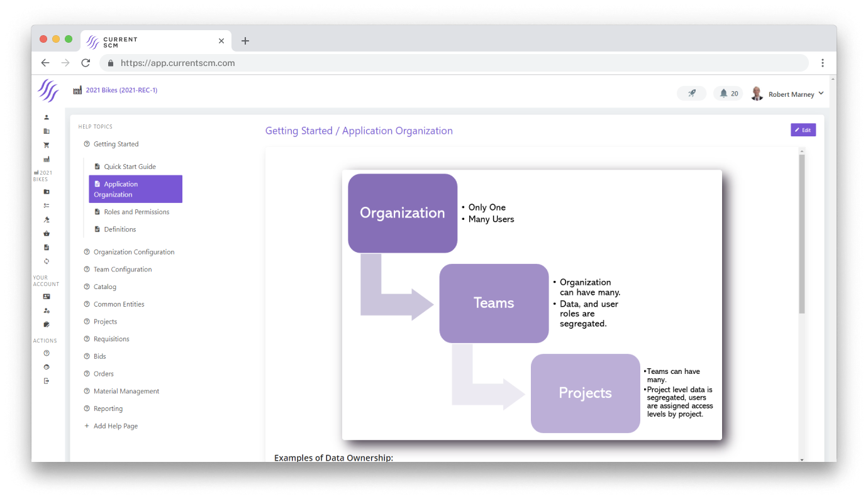Select the Roles and Permissions help page
Image resolution: width=868 pixels, height=499 pixels.
tap(136, 212)
